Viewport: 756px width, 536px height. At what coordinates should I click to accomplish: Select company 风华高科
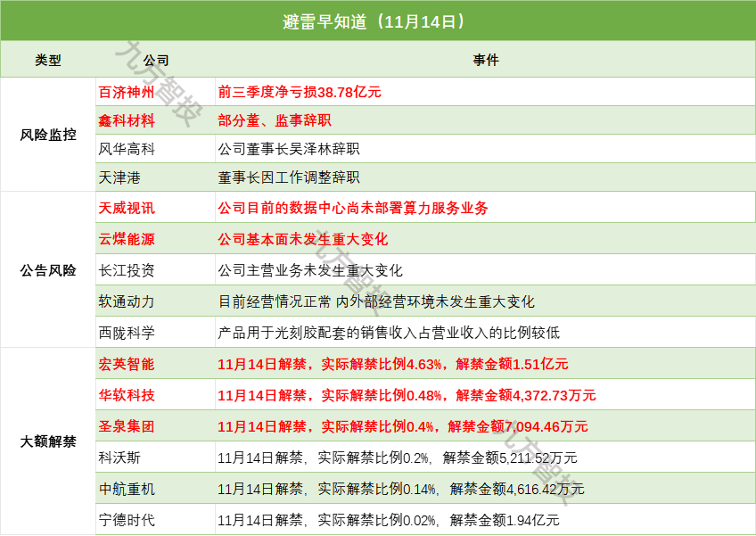[x=127, y=149]
